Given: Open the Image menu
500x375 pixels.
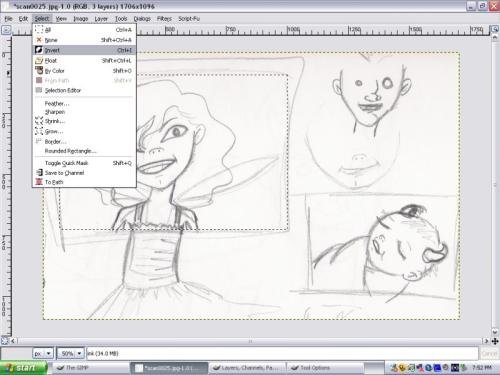Looking at the screenshot, I should [81, 19].
